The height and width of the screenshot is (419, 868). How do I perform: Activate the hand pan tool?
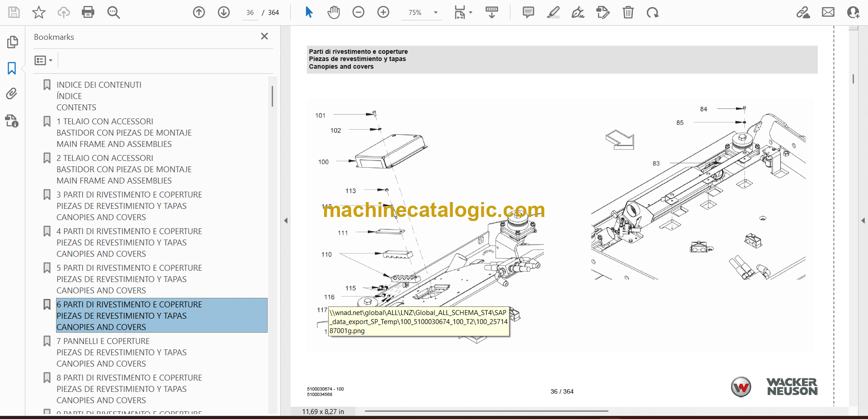(334, 12)
